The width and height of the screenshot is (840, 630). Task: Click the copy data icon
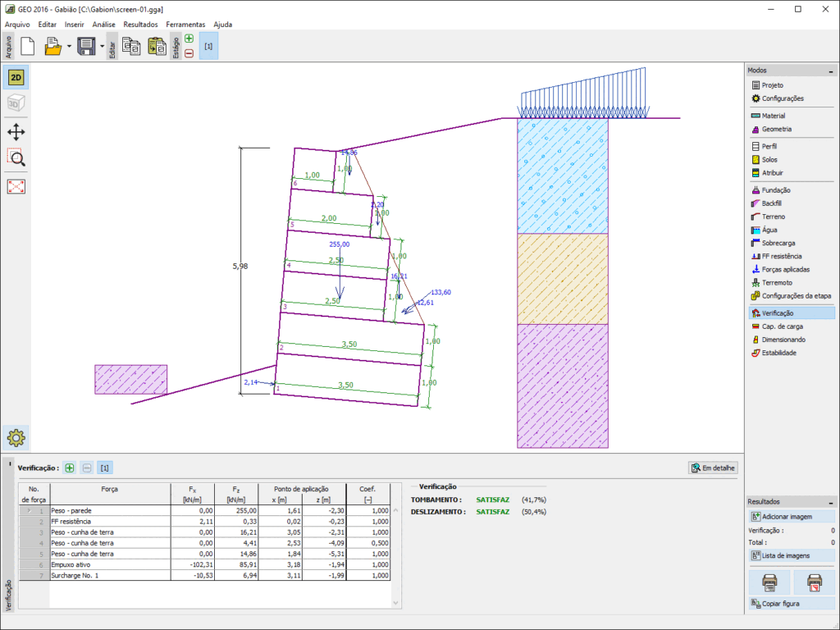(x=131, y=47)
